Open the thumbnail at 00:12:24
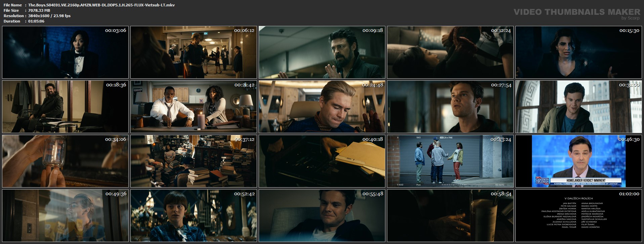Viewport: 644px width, 244px height. pyautogui.click(x=450, y=52)
